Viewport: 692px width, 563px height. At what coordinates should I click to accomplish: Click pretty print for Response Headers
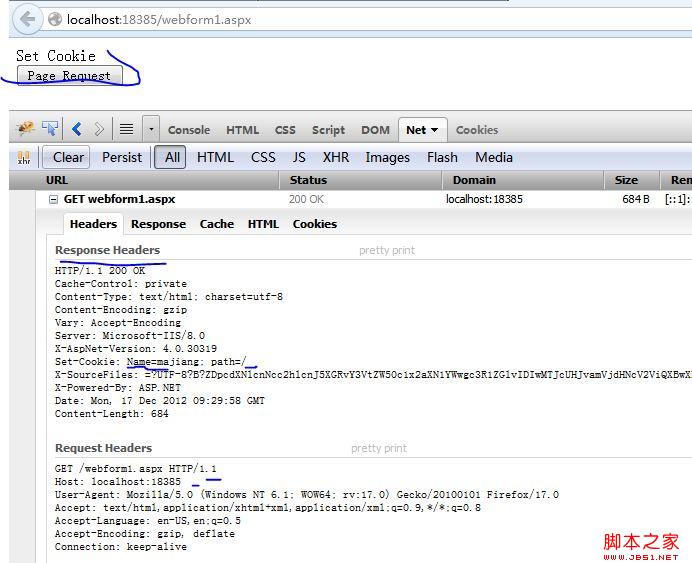(x=387, y=250)
